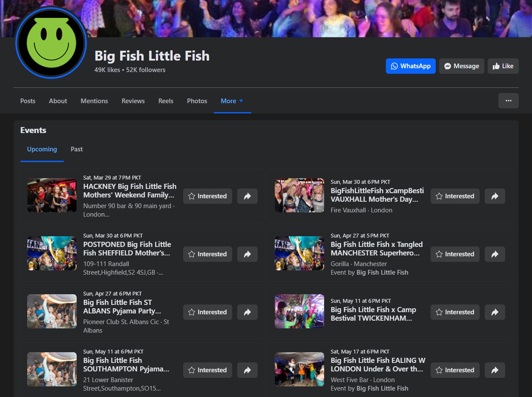Share the VAUXHALL Mother's Day event
Image resolution: width=532 pixels, height=397 pixels.
[495, 196]
